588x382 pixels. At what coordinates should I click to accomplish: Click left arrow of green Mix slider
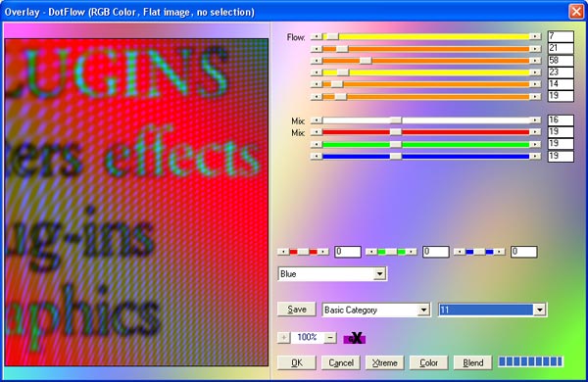[317, 144]
